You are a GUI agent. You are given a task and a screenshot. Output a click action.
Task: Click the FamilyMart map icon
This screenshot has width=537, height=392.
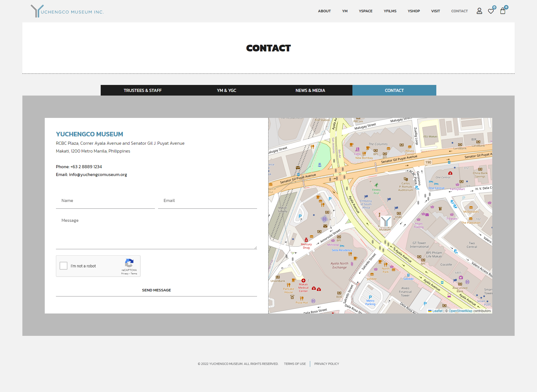(457, 185)
